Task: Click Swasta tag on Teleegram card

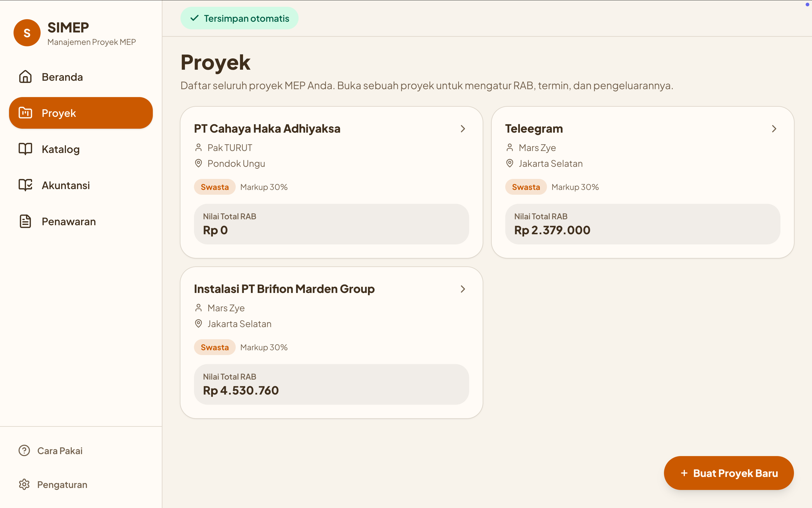Action: point(526,187)
